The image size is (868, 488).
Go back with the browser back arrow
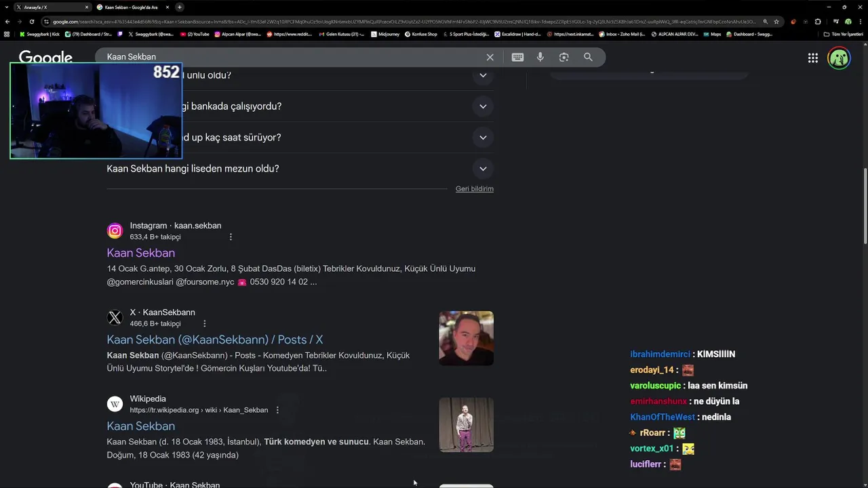pos(7,22)
